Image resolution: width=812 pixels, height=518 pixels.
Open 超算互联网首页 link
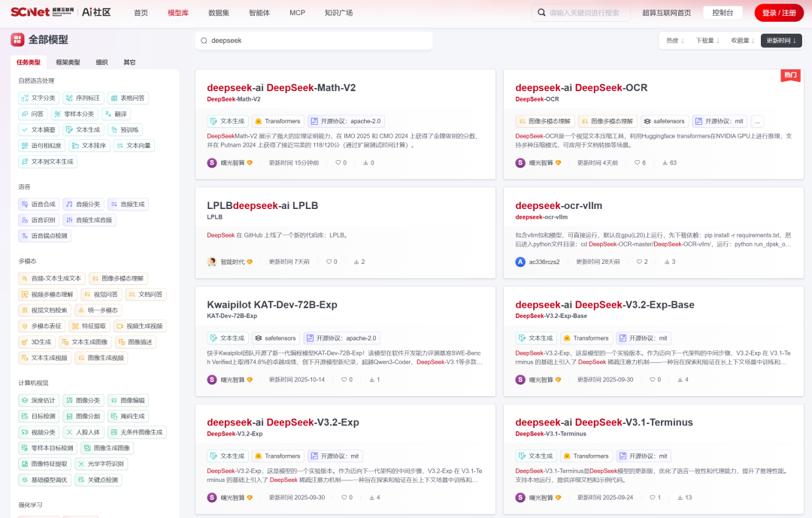(666, 13)
